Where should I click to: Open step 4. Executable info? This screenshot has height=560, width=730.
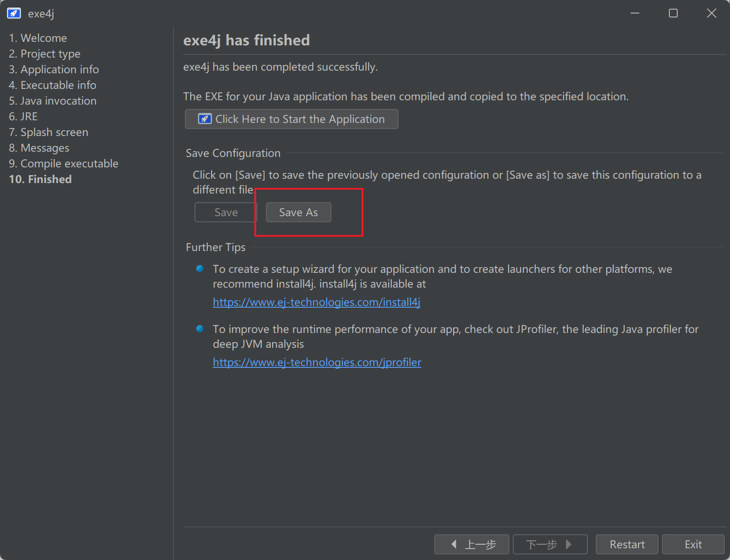[x=52, y=85]
